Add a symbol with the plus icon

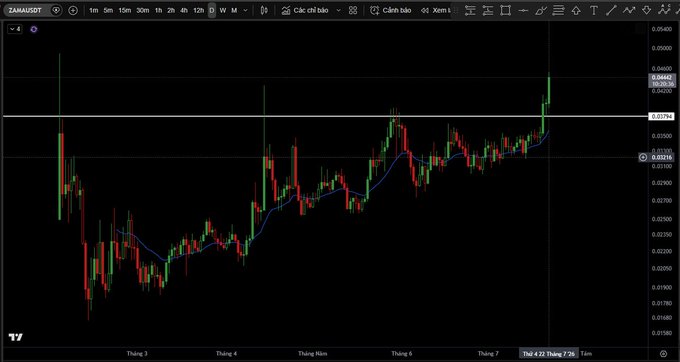(x=73, y=10)
